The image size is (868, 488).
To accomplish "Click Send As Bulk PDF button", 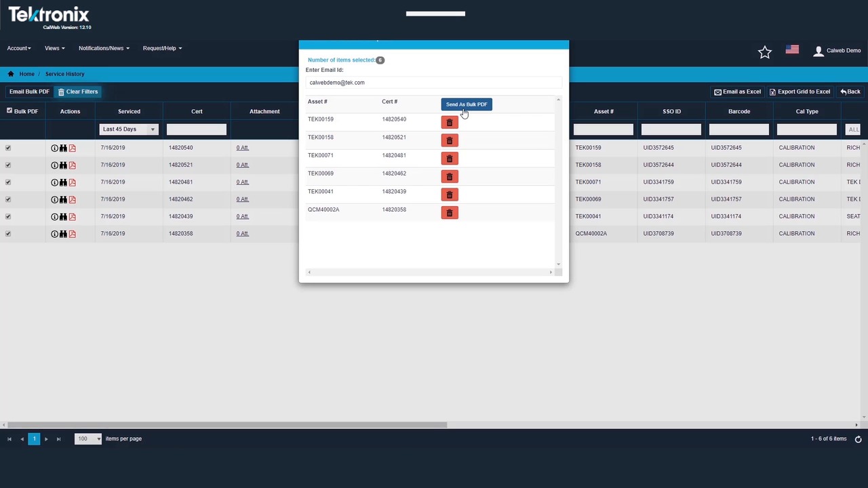I will [x=466, y=104].
